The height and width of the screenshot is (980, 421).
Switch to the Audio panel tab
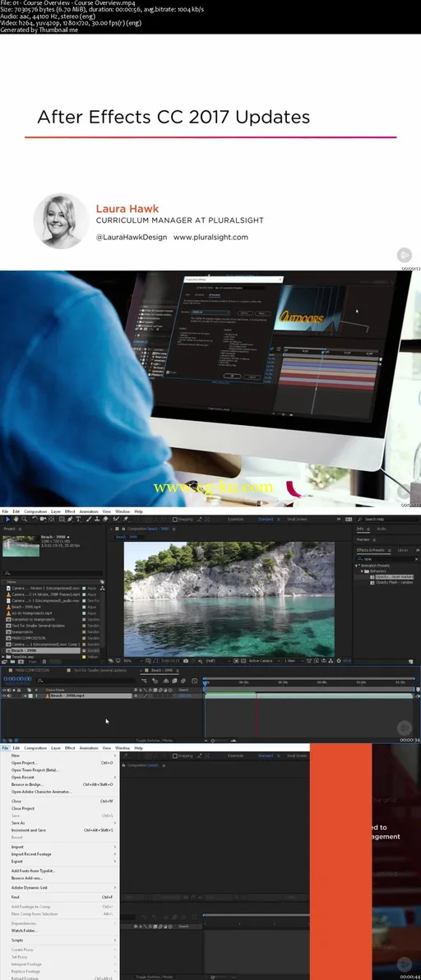click(x=381, y=529)
